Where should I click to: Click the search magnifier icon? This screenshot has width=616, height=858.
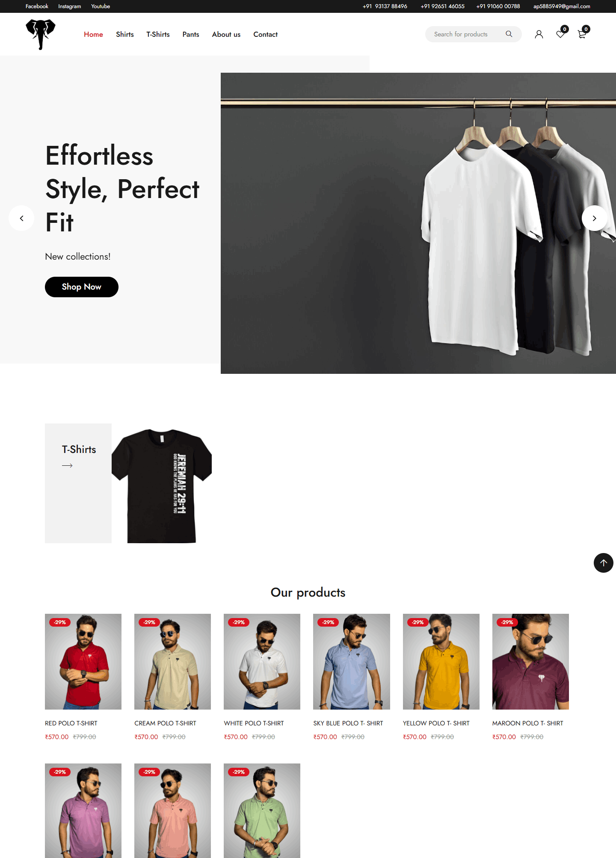[x=509, y=34]
